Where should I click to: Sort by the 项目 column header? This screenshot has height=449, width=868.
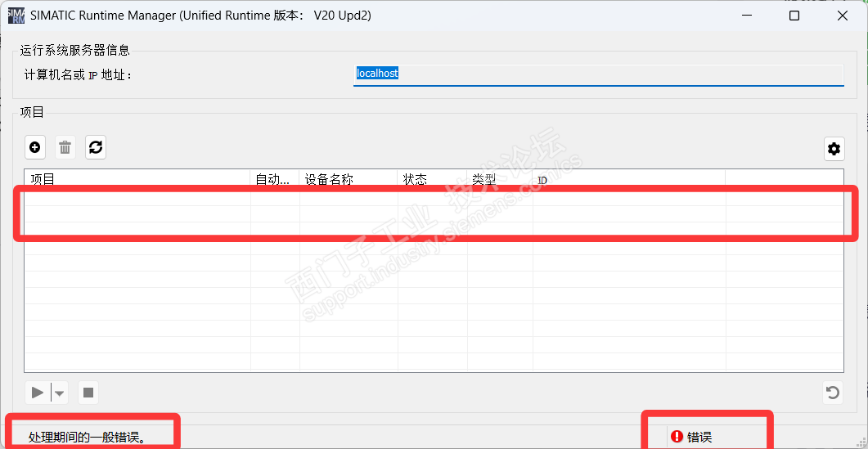point(137,179)
